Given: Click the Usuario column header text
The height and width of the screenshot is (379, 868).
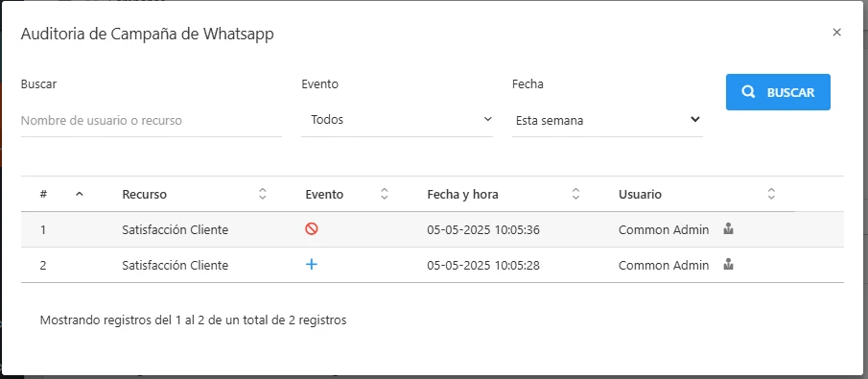Looking at the screenshot, I should [640, 195].
